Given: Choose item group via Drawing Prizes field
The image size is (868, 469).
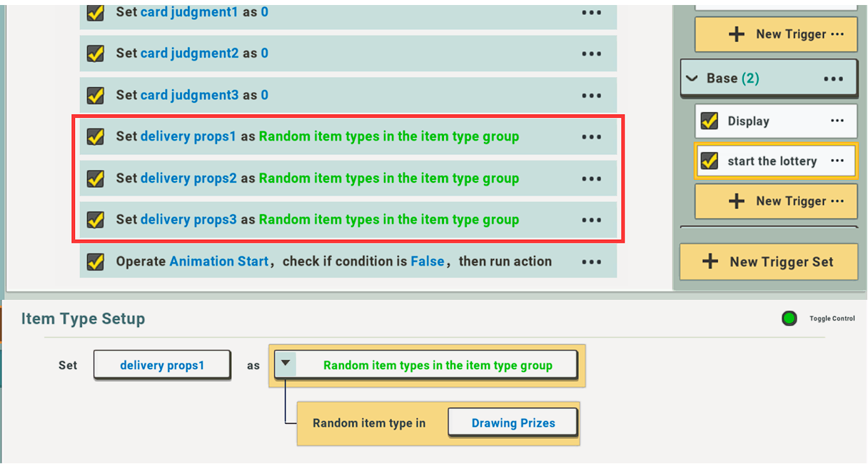Looking at the screenshot, I should 513,423.
